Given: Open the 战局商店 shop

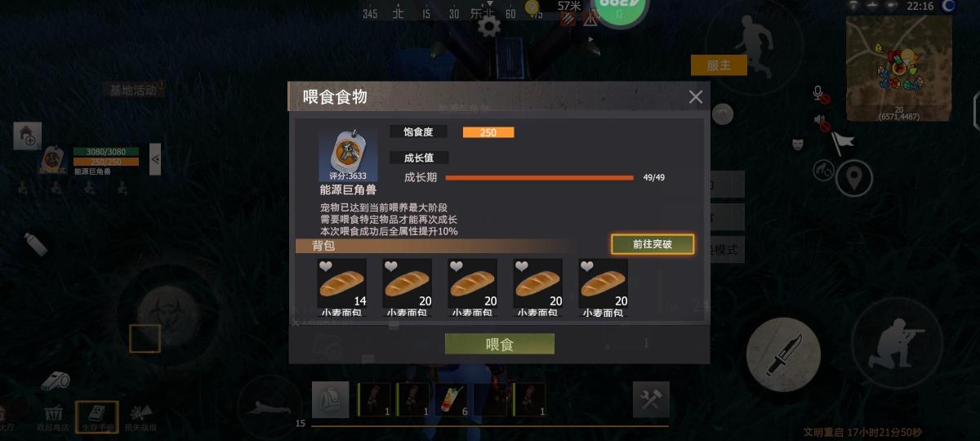Looking at the screenshot, I should 53,417.
